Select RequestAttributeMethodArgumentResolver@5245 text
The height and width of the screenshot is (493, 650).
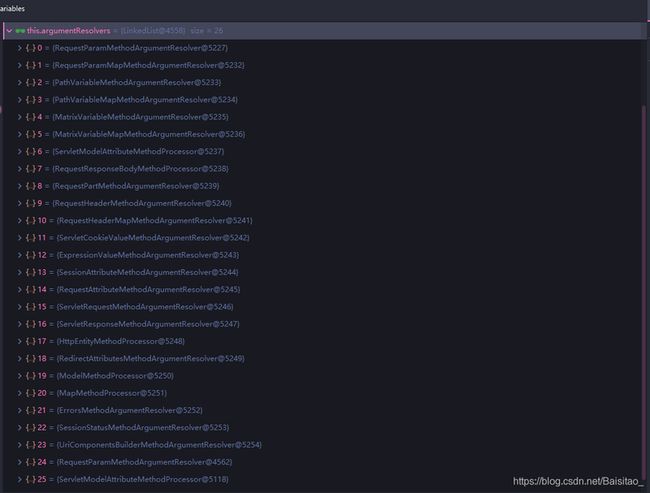coord(148,290)
